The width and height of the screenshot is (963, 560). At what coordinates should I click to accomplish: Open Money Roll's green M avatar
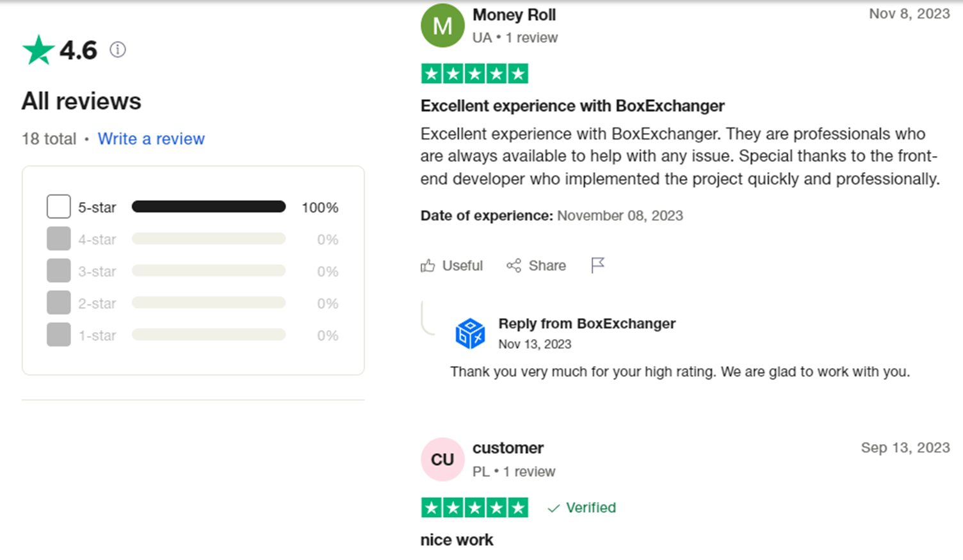click(x=442, y=26)
